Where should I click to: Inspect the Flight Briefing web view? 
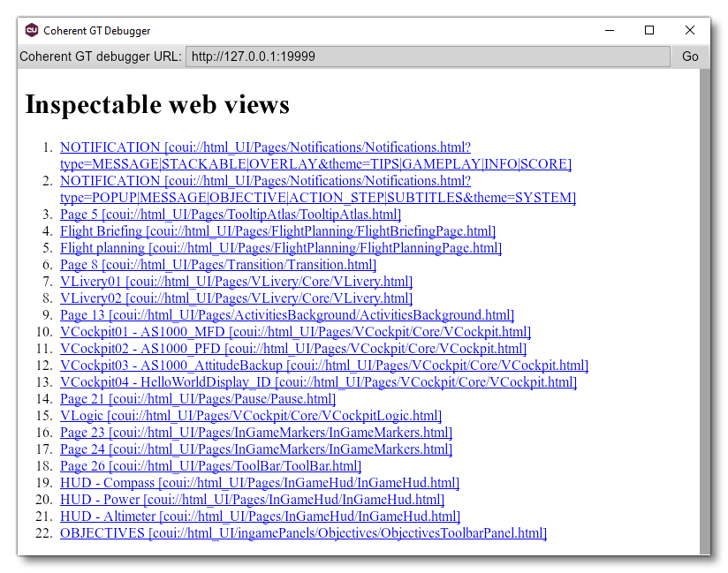pyautogui.click(x=277, y=230)
